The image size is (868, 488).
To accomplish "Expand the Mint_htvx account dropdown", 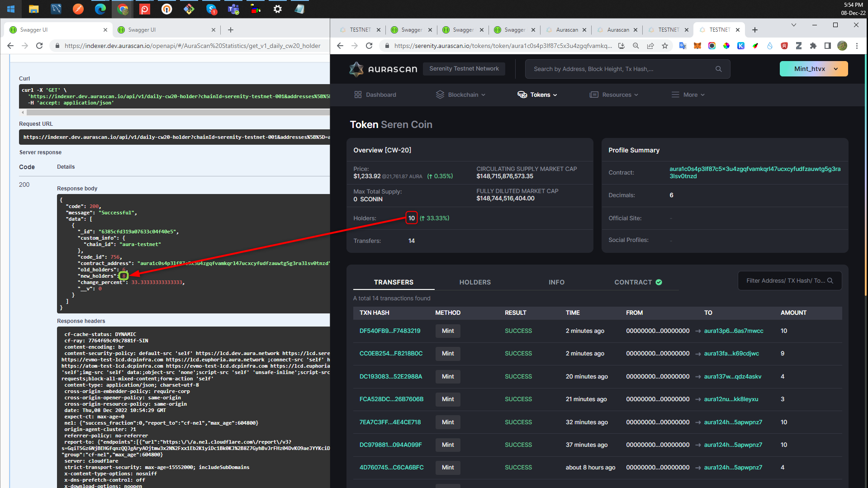I will 814,69.
